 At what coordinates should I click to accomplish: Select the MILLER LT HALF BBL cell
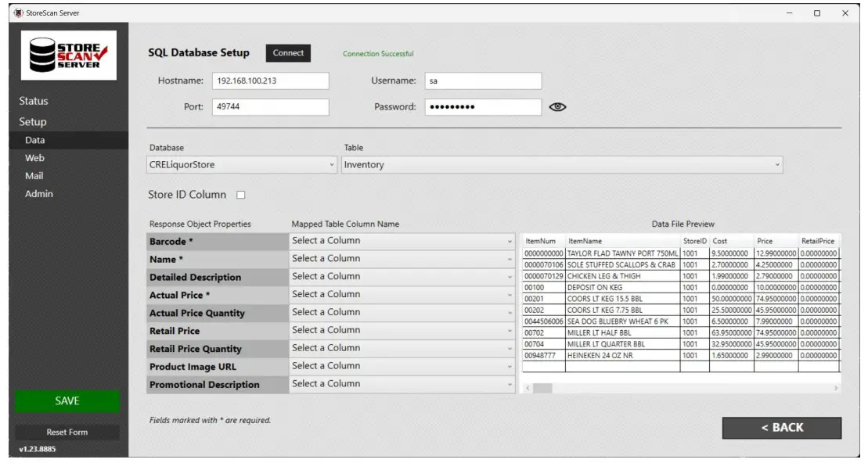pos(623,333)
